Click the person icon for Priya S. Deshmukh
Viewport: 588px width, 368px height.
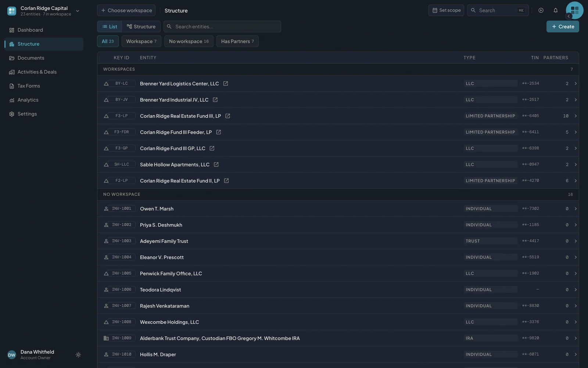106,225
